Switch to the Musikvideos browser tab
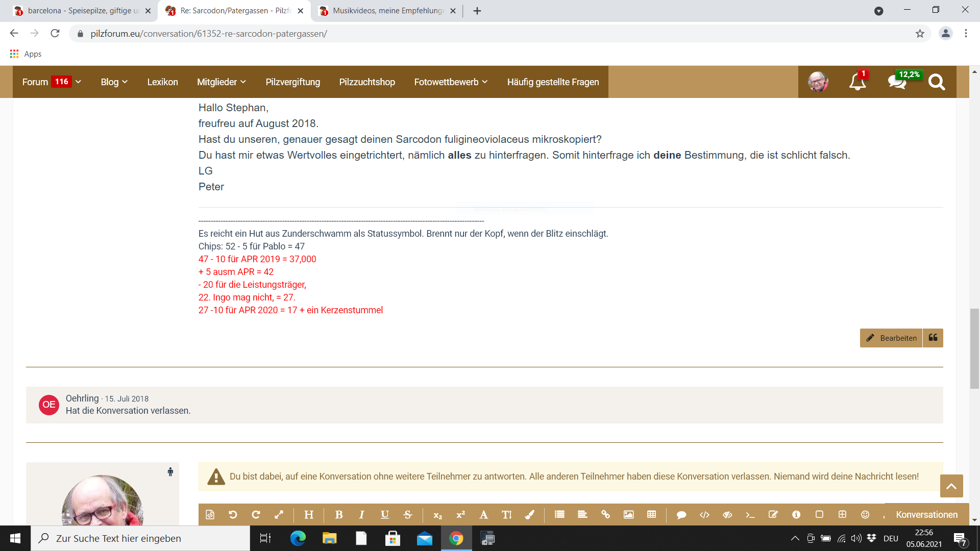The image size is (980, 551). [x=388, y=11]
